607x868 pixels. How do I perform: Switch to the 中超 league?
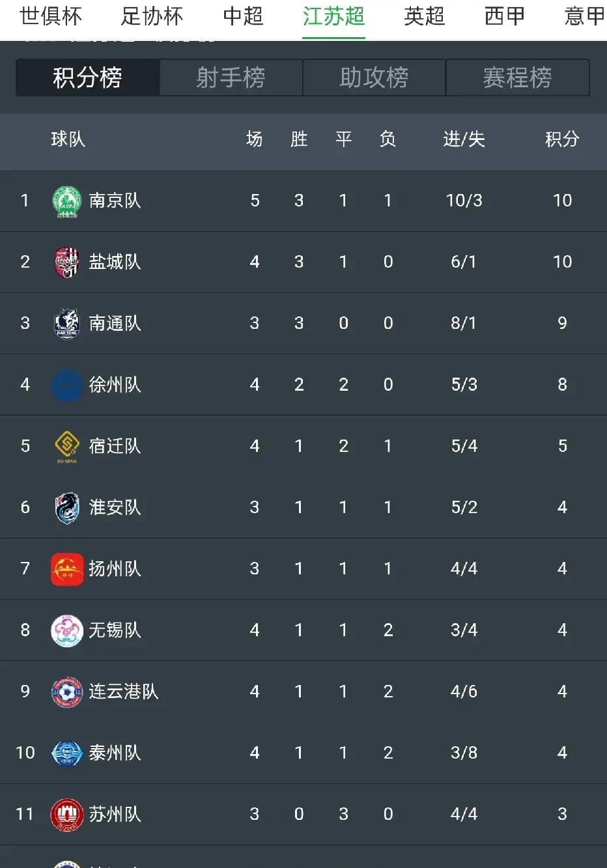(242, 17)
